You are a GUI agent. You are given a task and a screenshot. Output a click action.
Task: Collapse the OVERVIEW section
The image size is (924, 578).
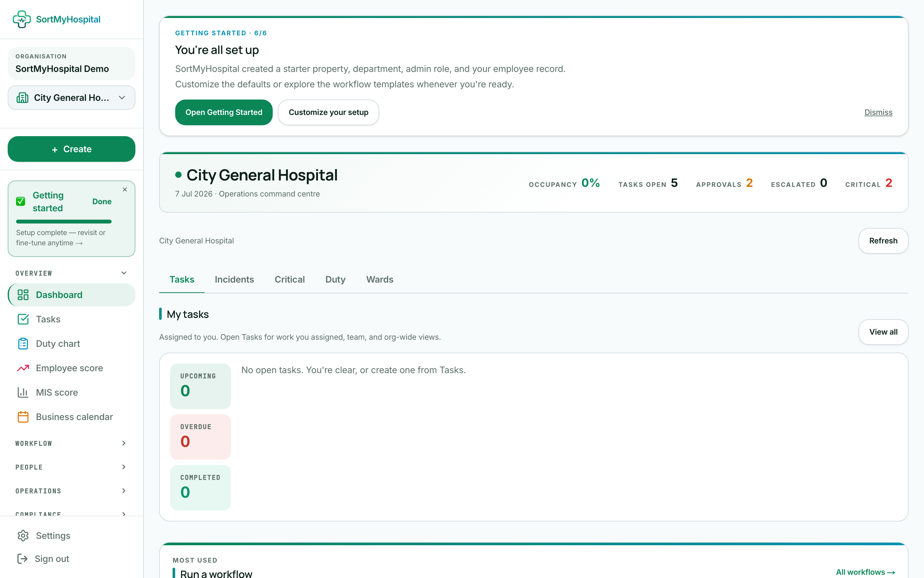click(72, 273)
